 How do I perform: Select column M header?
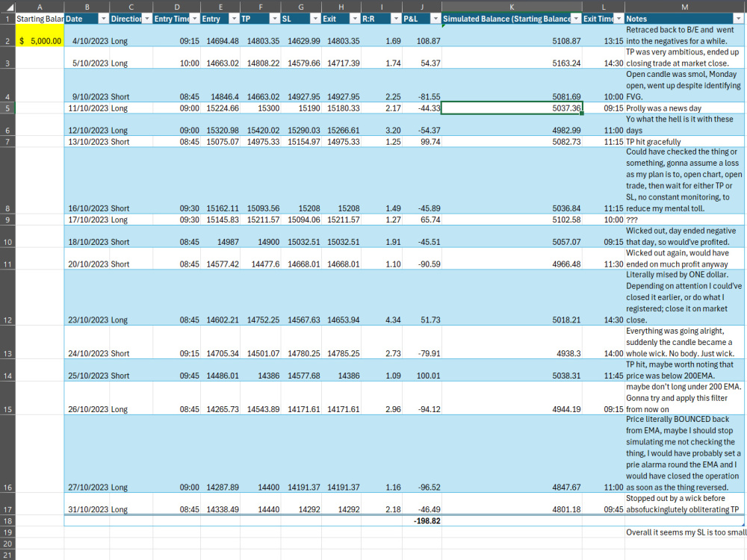pos(684,7)
